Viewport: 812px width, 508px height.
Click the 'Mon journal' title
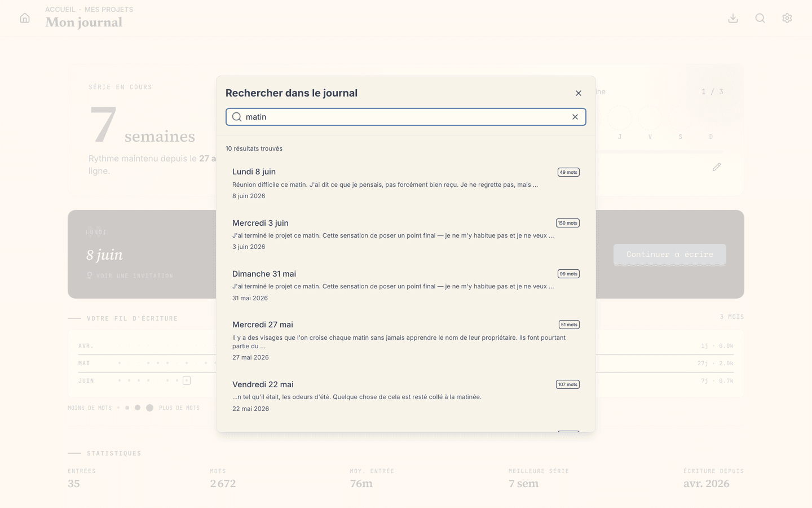84,23
